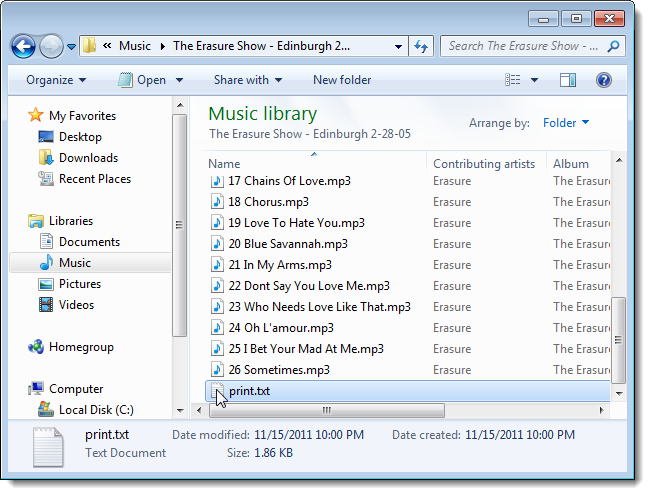Open Help with the question mark icon

point(604,80)
